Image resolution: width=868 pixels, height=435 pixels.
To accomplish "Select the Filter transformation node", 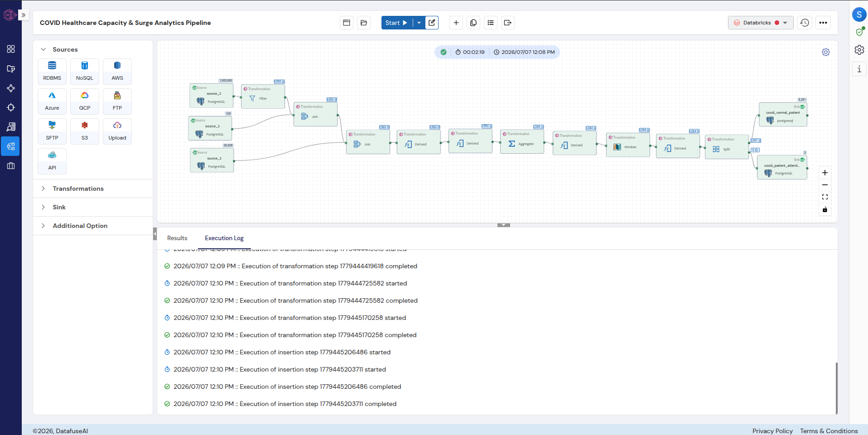I will click(x=263, y=97).
